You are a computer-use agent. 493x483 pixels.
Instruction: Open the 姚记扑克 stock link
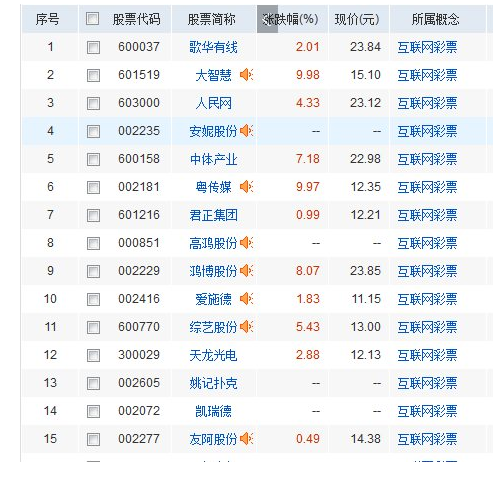pyautogui.click(x=213, y=383)
